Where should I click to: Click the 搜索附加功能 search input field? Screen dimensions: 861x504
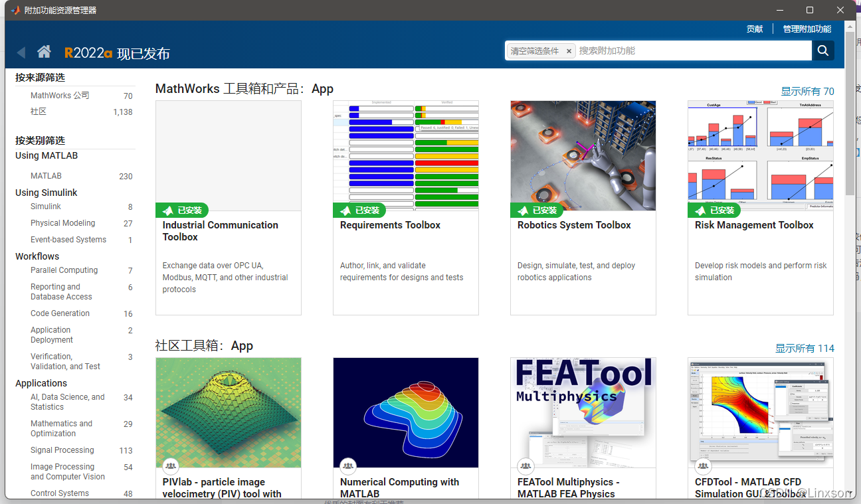693,50
